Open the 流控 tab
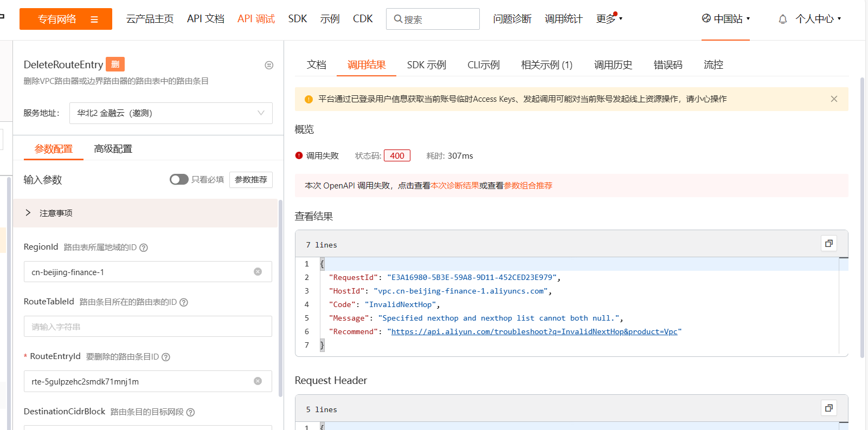This screenshot has width=868, height=430. [713, 65]
